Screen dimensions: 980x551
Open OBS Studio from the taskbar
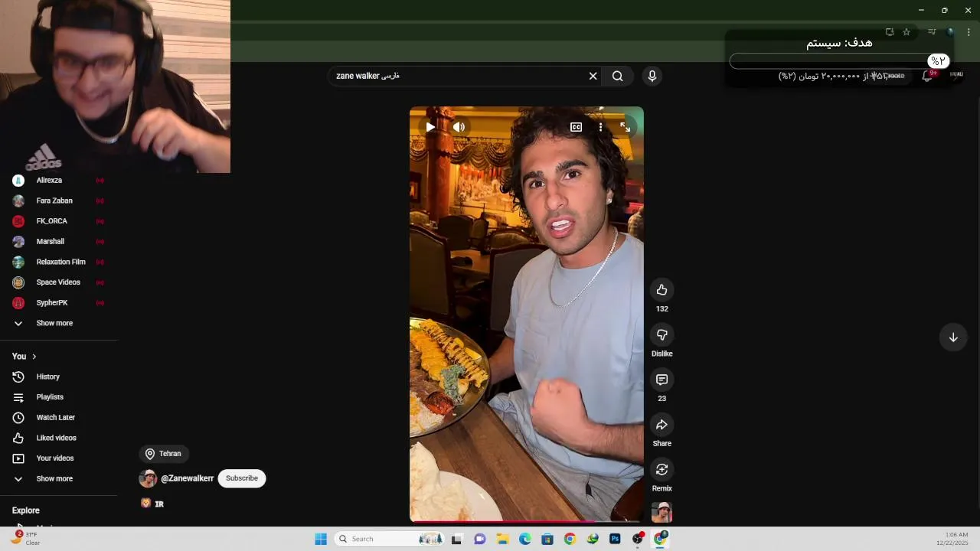(x=637, y=539)
